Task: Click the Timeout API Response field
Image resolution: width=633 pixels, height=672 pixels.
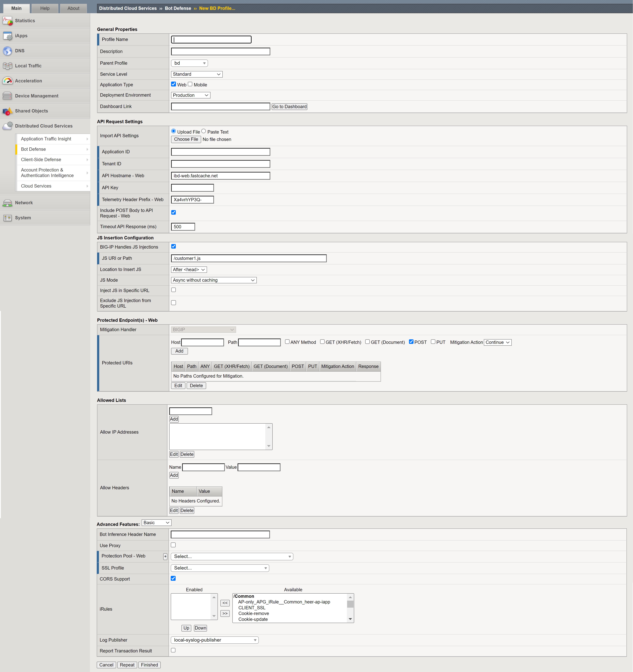Action: pyautogui.click(x=183, y=227)
